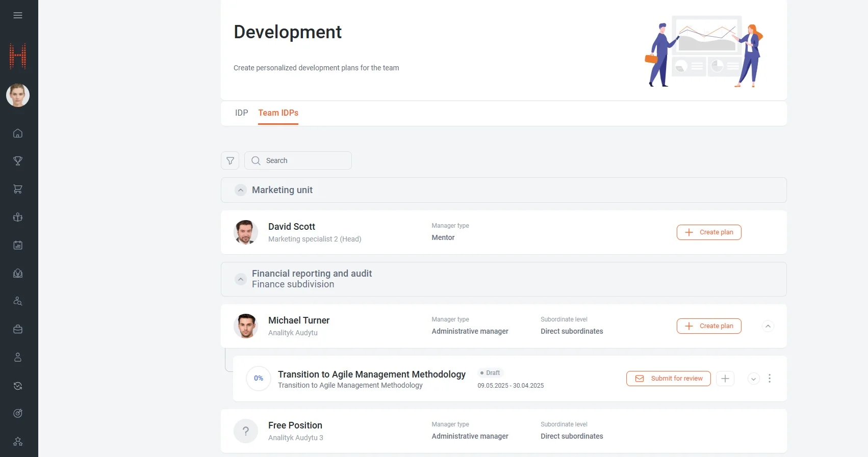The height and width of the screenshot is (457, 868).
Task: Click the 0% progress circle
Action: 259,379
